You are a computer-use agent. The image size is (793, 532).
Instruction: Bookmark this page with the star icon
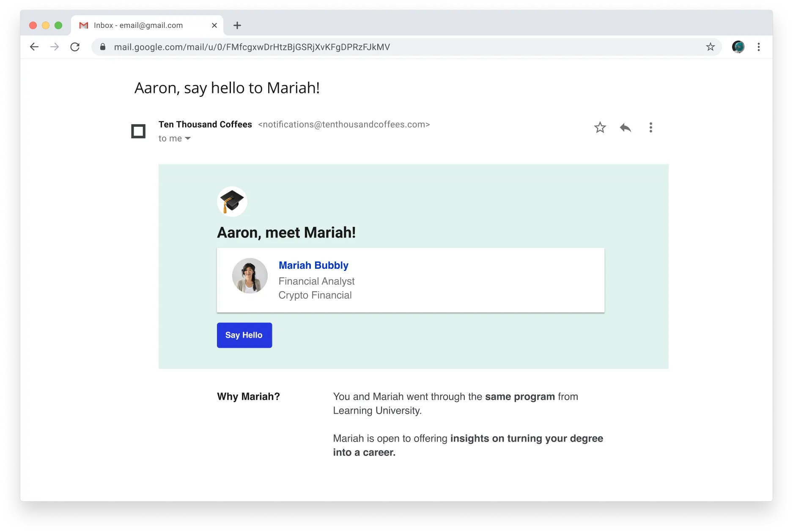click(711, 47)
